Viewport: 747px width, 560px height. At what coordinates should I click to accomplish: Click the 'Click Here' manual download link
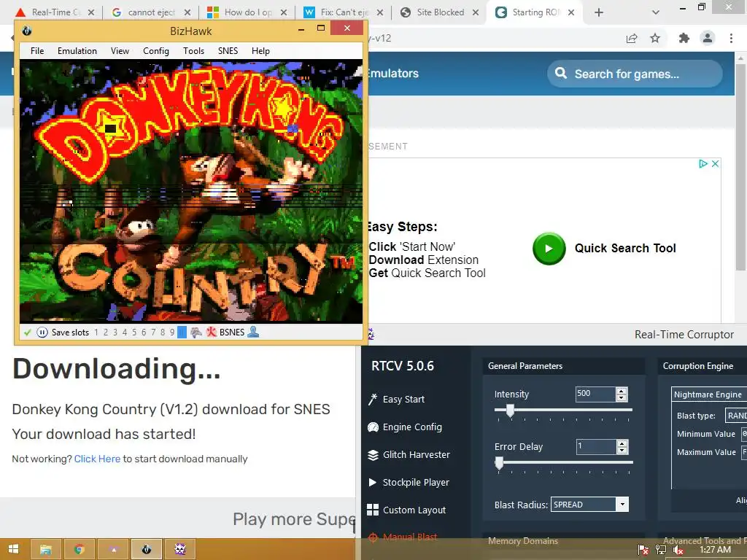tap(97, 459)
